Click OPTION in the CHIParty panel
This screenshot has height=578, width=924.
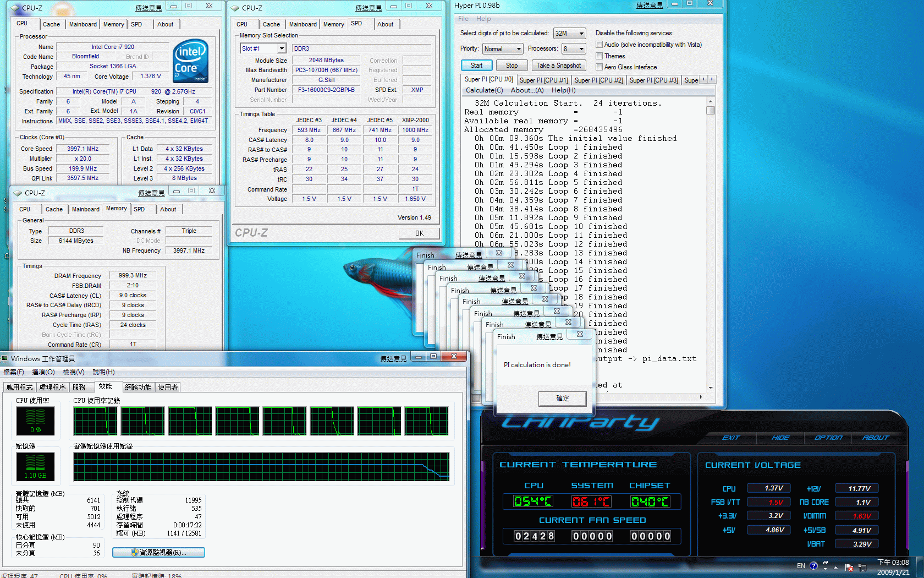(x=828, y=438)
